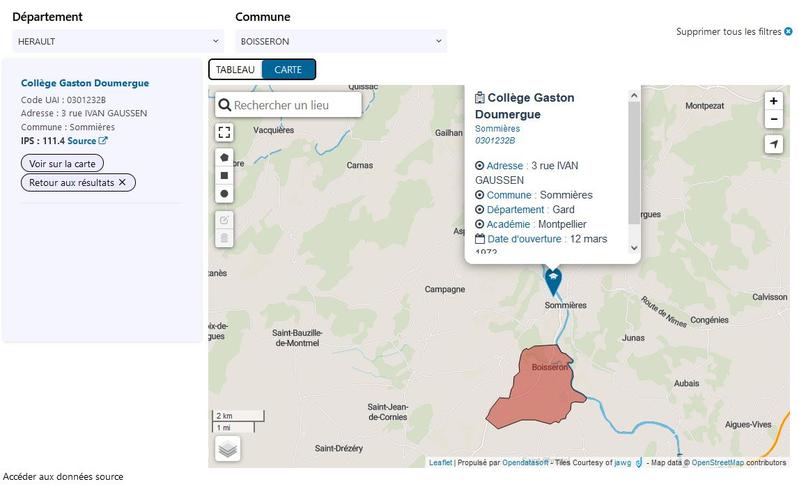Screen dimensions: 799x491
Task: Click the Saint-Drézéry map label
Action: click(339, 448)
